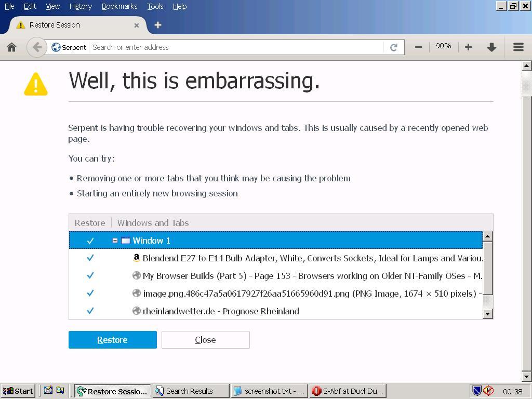Go to the Home page icon
Image resolution: width=532 pixels, height=399 pixels.
(12, 47)
